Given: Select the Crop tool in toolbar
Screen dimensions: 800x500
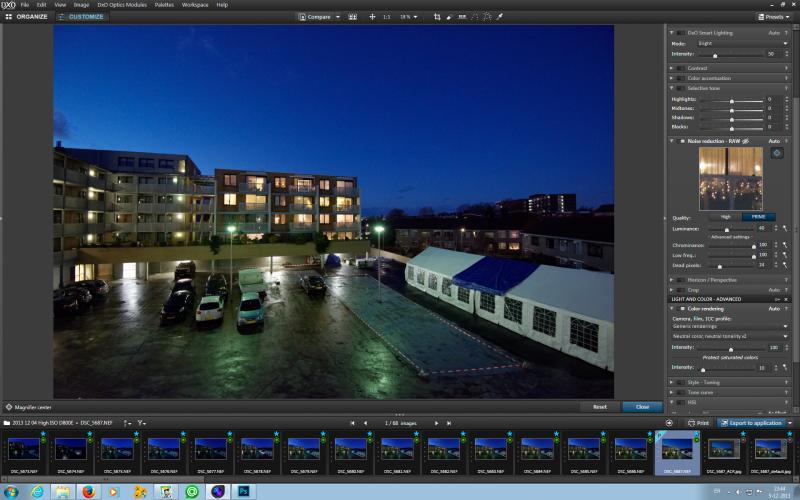Looking at the screenshot, I should pyautogui.click(x=437, y=17).
